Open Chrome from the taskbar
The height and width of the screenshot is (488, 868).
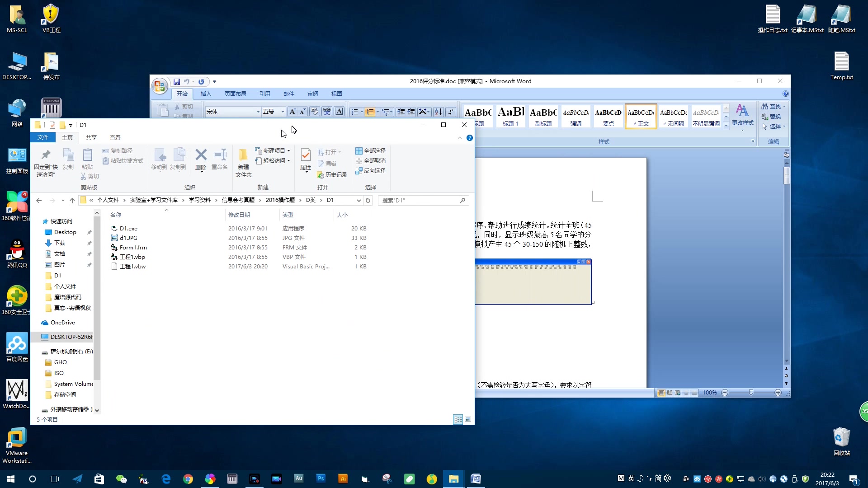[x=188, y=479]
